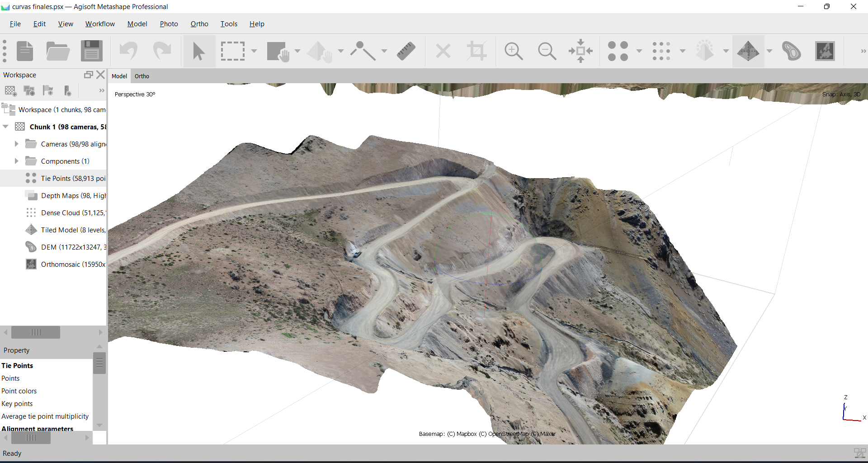The width and height of the screenshot is (868, 463).
Task: Switch to the Ortho tab
Action: pos(142,76)
